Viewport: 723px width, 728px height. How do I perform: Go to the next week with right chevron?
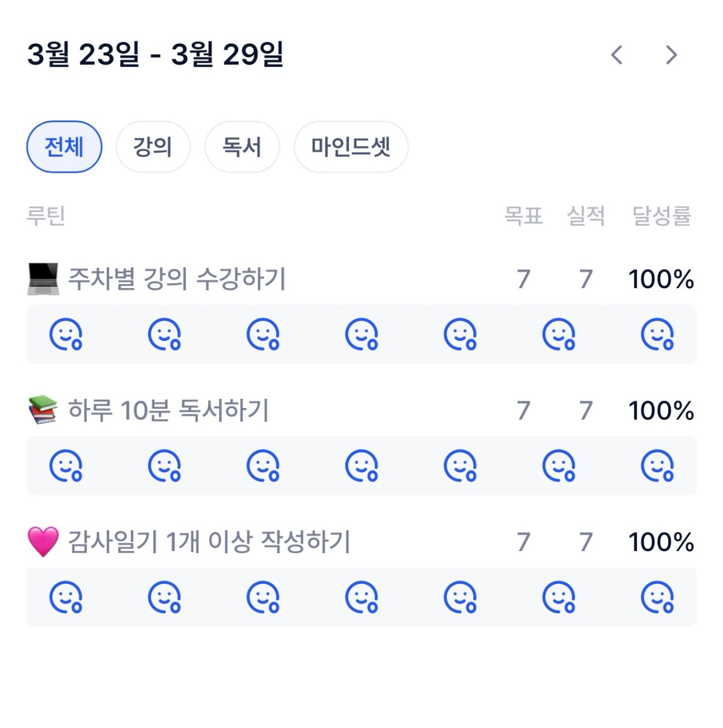click(x=671, y=55)
